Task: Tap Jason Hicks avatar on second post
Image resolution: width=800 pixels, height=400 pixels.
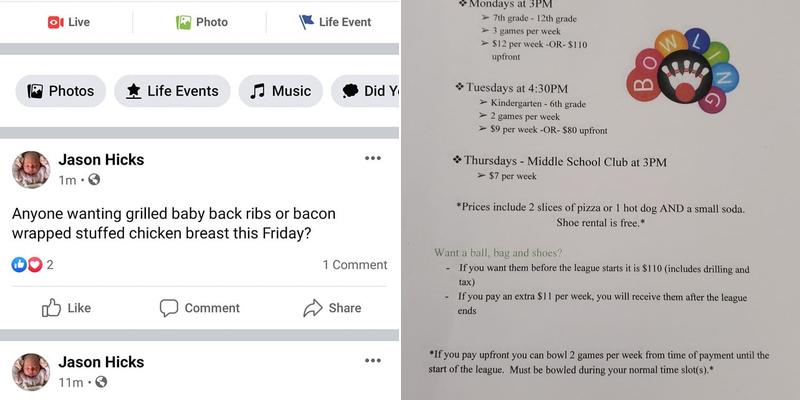Action: point(31,371)
